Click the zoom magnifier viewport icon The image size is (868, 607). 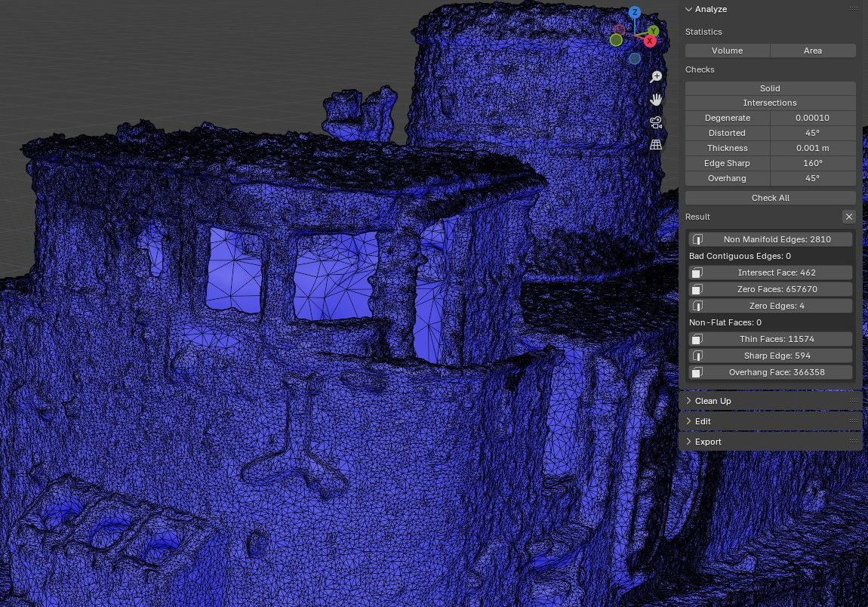point(656,76)
